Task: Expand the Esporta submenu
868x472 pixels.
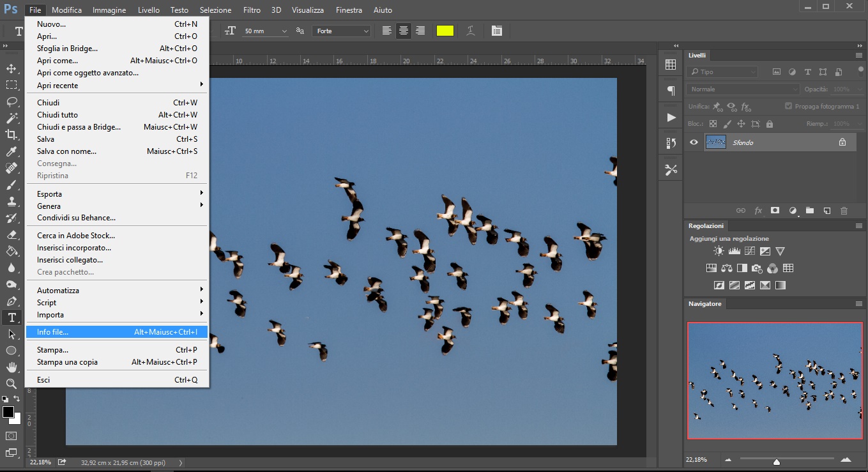Action: tap(116, 194)
